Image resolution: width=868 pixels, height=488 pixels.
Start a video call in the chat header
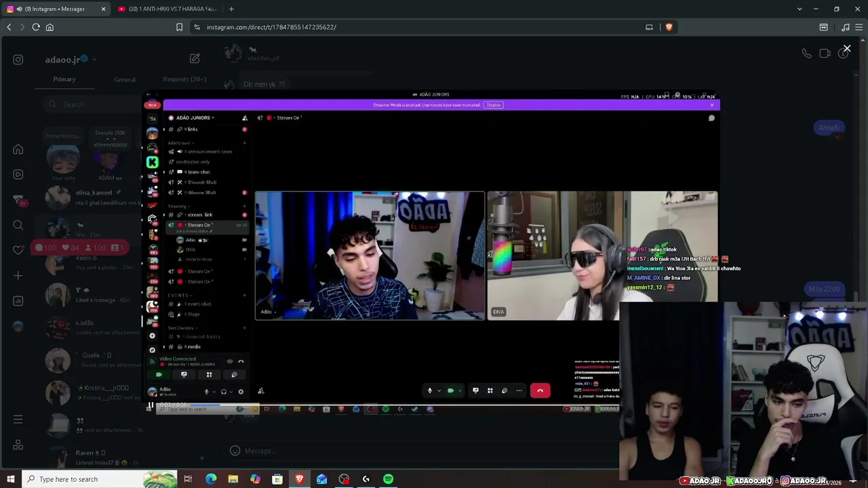tap(825, 54)
